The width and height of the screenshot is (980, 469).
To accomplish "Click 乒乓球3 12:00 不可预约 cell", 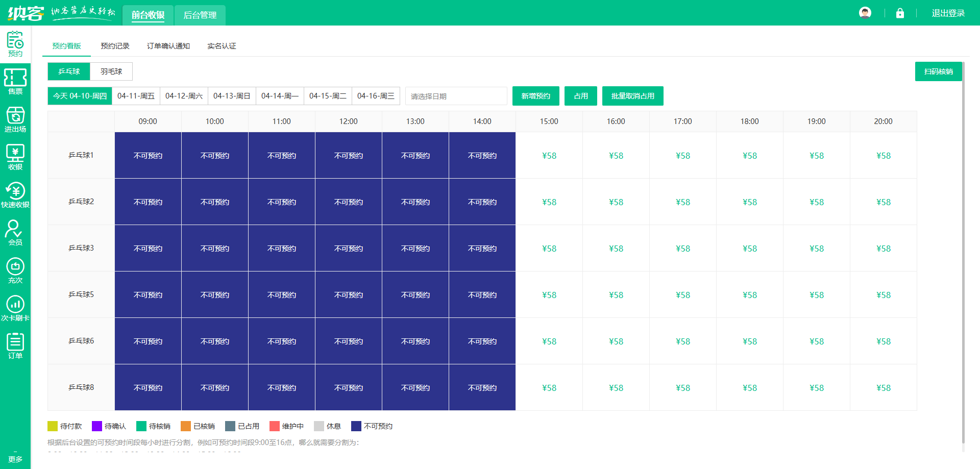I will pyautogui.click(x=349, y=249).
